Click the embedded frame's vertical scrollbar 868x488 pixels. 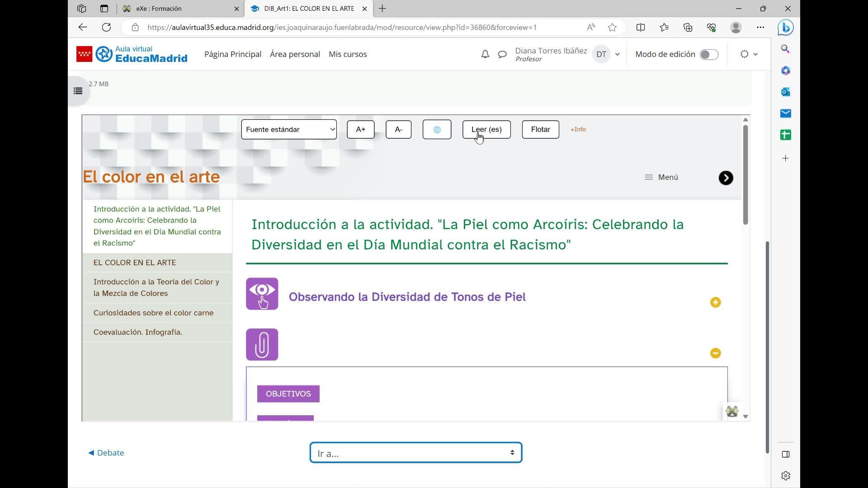[745, 174]
